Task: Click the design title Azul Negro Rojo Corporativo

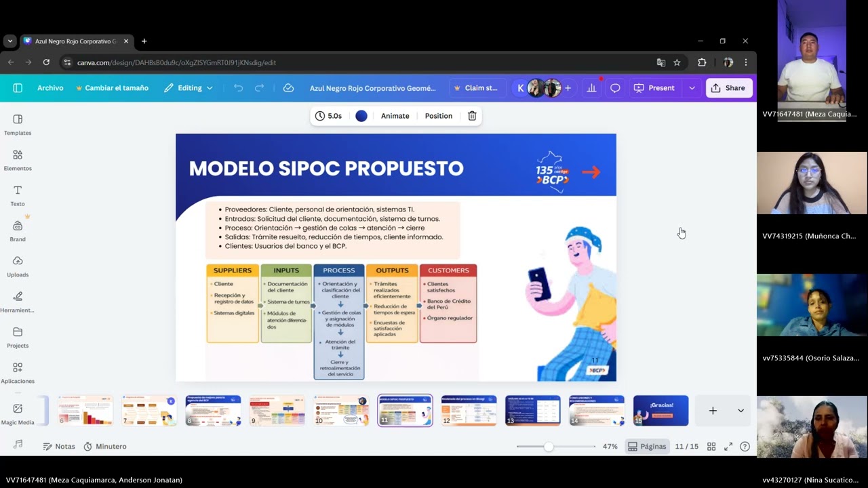Action: coord(372,88)
